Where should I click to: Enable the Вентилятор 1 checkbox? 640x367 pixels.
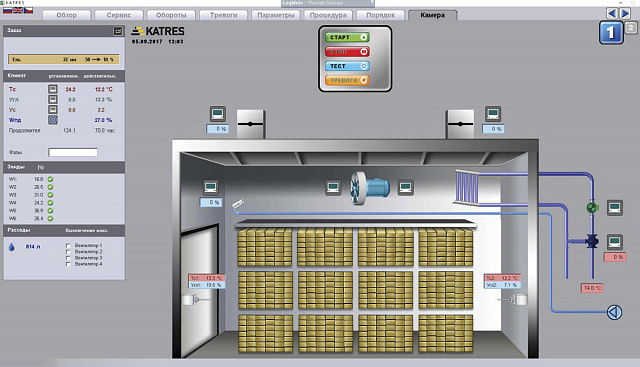[68, 246]
